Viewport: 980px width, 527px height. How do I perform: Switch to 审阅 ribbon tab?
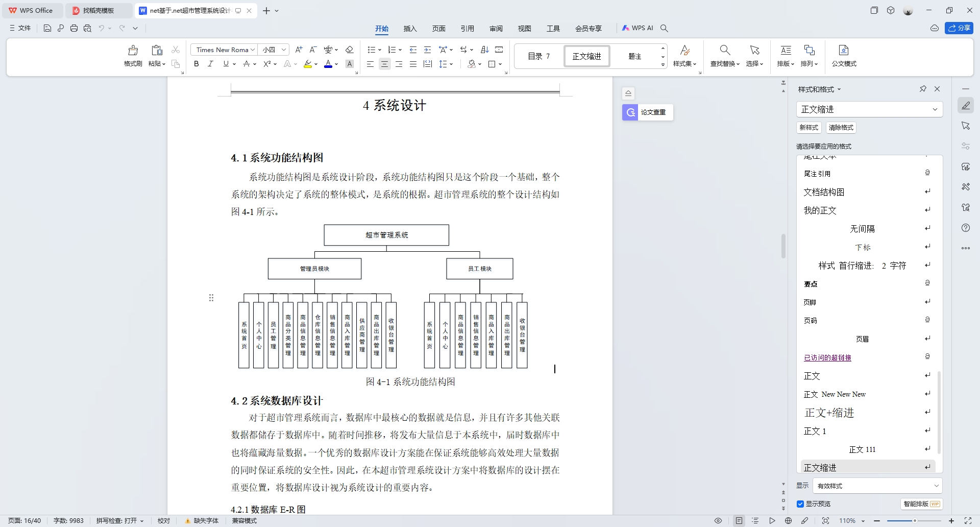click(496, 29)
